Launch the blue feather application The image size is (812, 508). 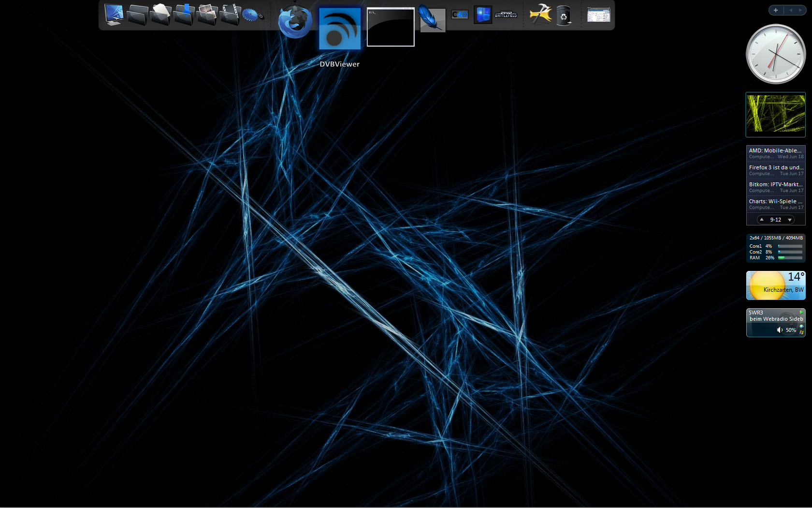pyautogui.click(x=432, y=18)
